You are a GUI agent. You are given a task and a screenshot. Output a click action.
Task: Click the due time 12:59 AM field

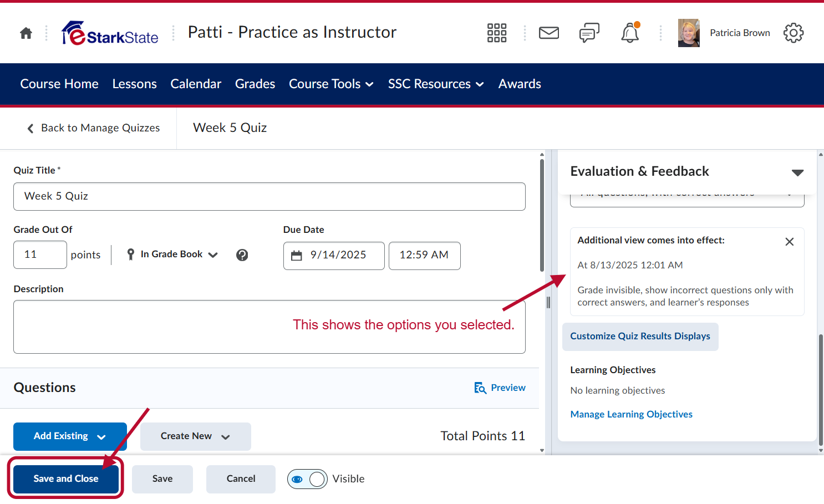tap(425, 256)
